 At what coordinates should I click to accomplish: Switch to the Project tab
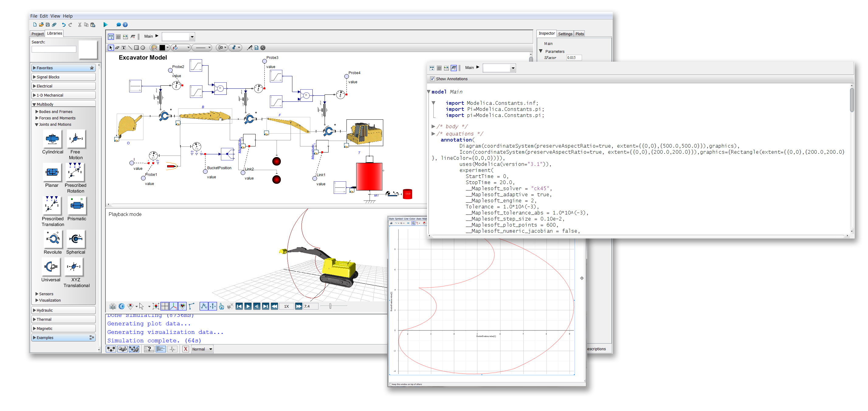pyautogui.click(x=37, y=34)
